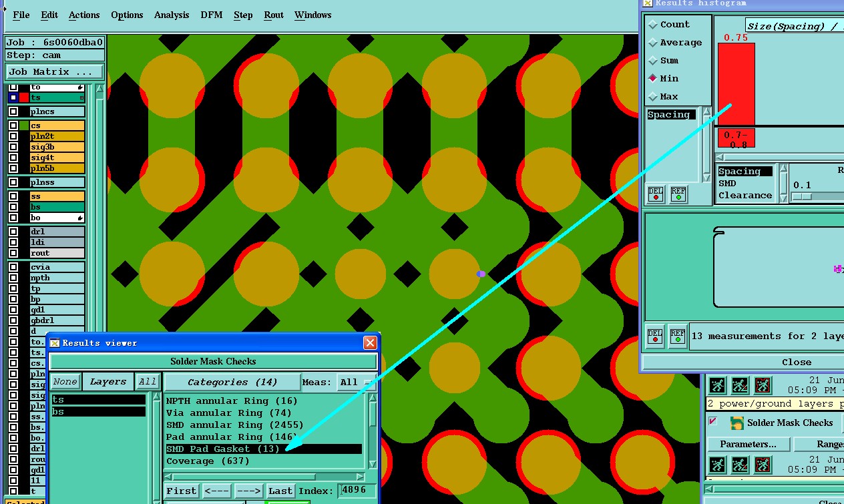Click the right arrow of the categories horizontal scrollbar
This screenshot has width=844, height=504.
coord(361,477)
